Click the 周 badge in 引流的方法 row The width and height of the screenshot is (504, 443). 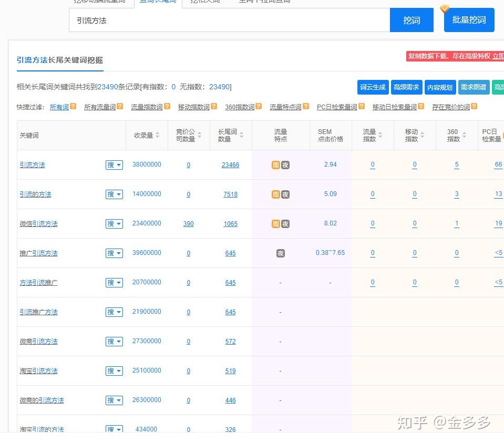(x=276, y=194)
